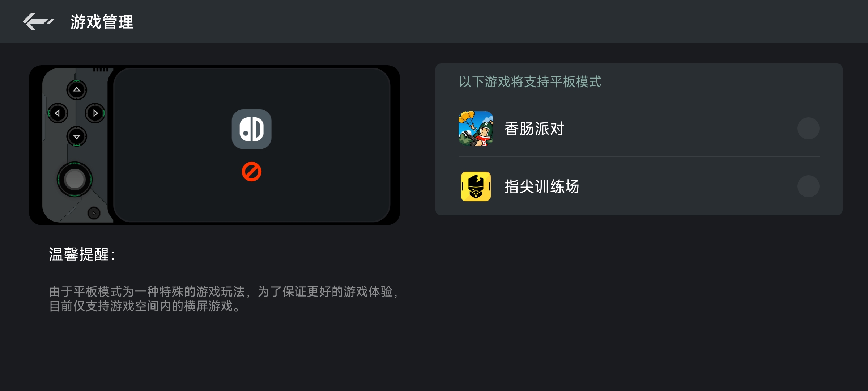Tap the analog joystick on the gamepad
Screen dimensions: 868x391
pos(75,180)
